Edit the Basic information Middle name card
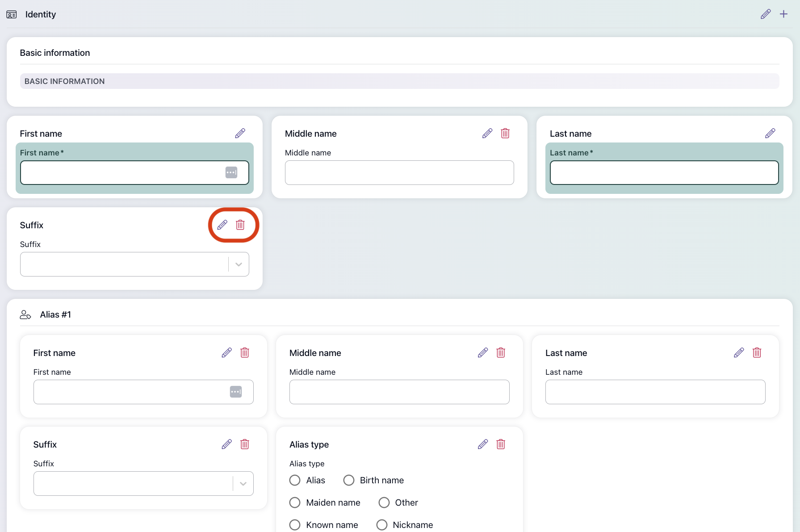 (x=487, y=133)
